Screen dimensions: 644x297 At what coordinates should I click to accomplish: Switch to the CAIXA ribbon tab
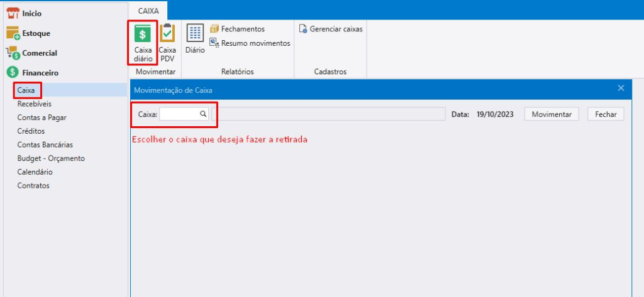click(148, 11)
